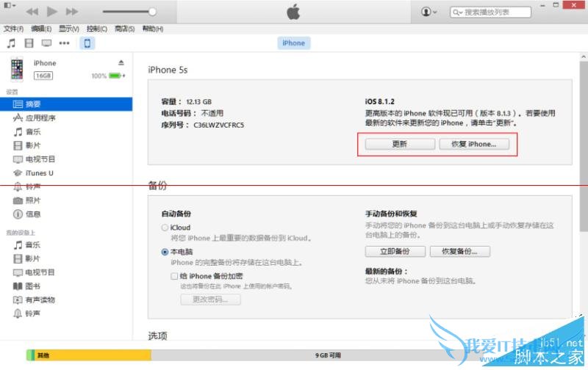
Task: Select 摘要 in the sidebar
Action: [66, 104]
